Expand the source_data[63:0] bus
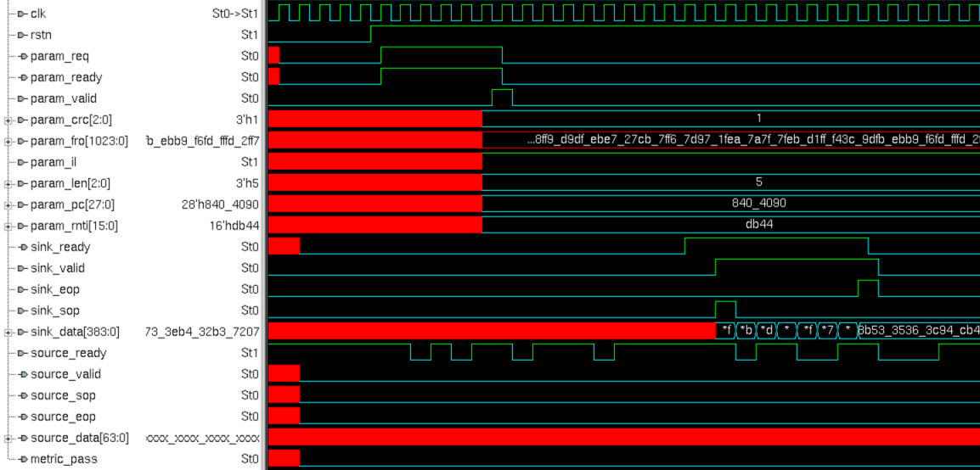The image size is (980, 470). click(8, 438)
